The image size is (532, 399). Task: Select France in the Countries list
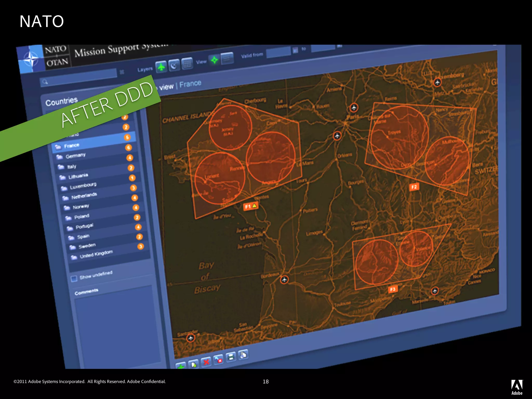point(72,145)
